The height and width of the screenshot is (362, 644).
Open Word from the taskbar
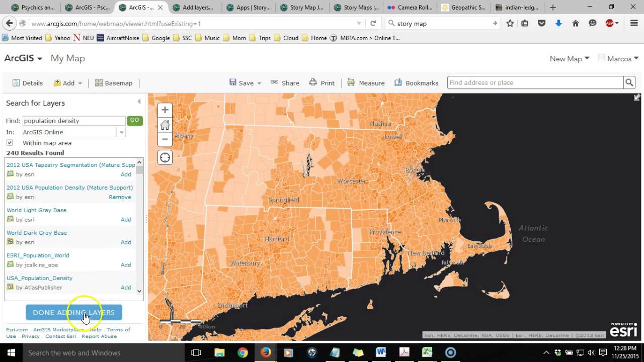(x=380, y=352)
